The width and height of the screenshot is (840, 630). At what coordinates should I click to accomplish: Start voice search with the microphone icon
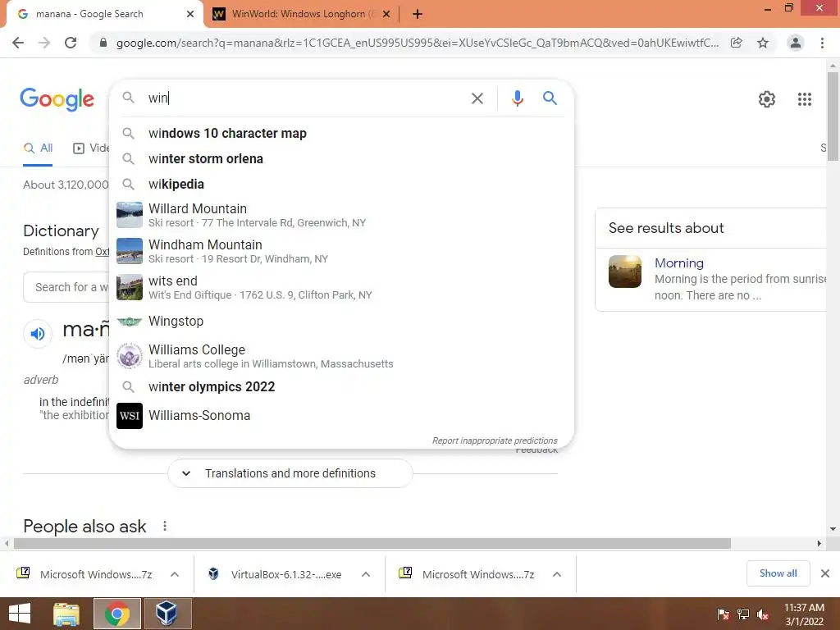click(517, 98)
